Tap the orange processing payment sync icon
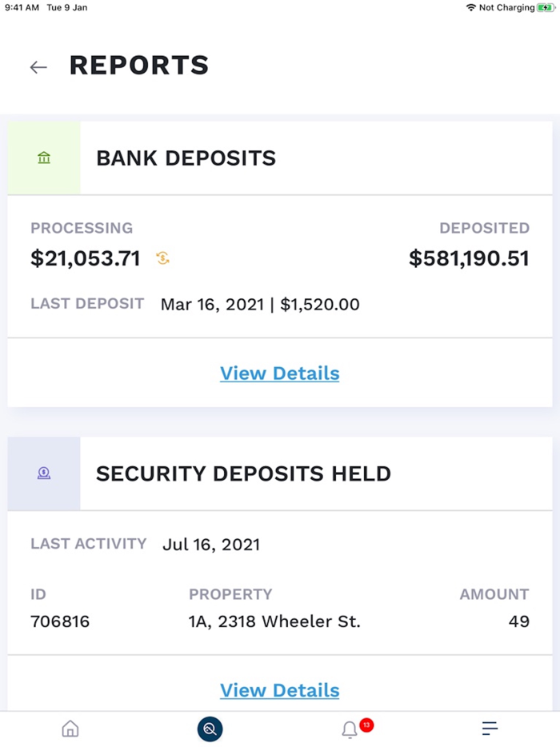The width and height of the screenshot is (560, 747). point(162,258)
